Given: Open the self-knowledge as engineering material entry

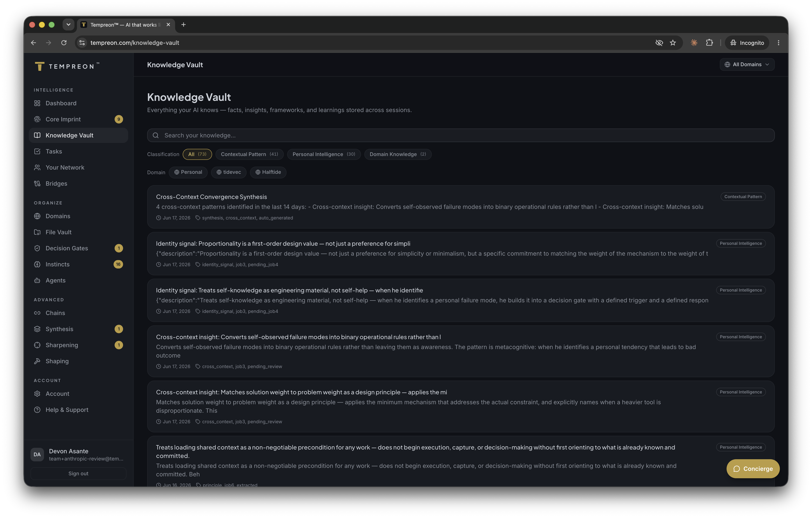Looking at the screenshot, I should coord(461,300).
